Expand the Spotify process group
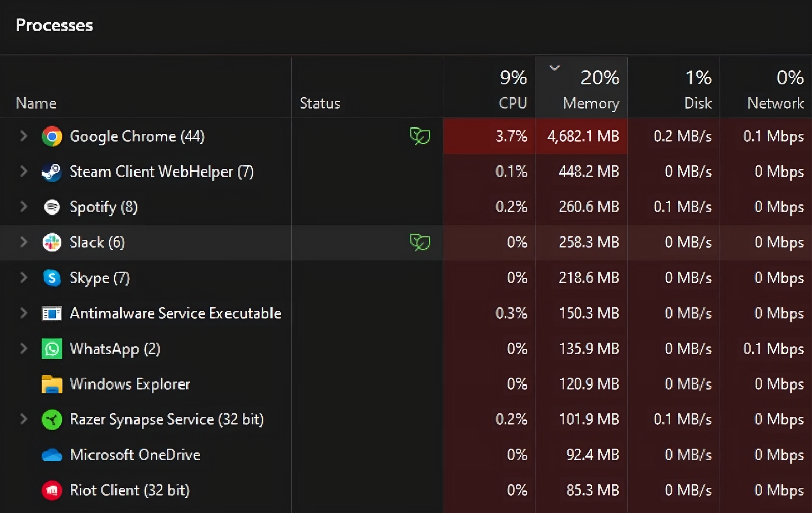The image size is (812, 513). coord(23,206)
